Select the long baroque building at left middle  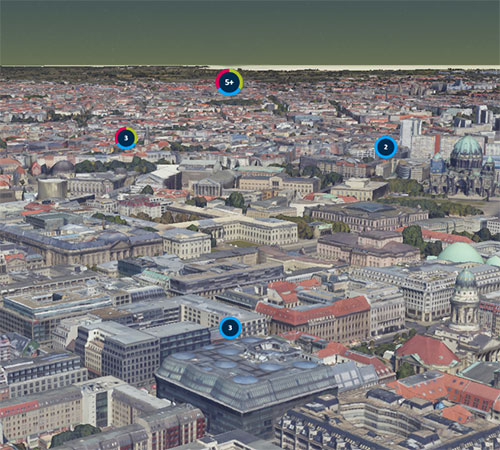82,247
